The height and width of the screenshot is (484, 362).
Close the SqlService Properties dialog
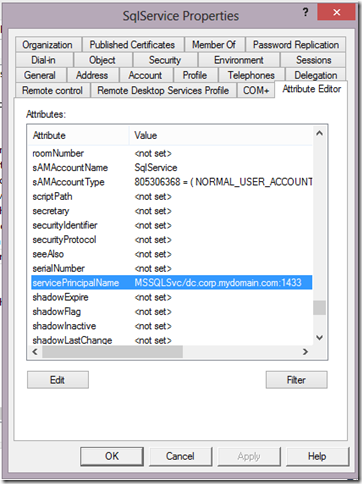(336, 12)
